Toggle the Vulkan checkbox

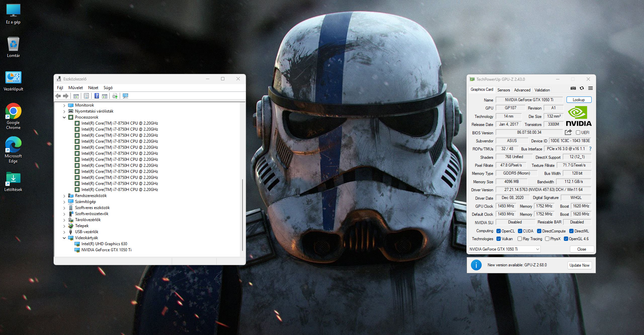click(x=498, y=239)
